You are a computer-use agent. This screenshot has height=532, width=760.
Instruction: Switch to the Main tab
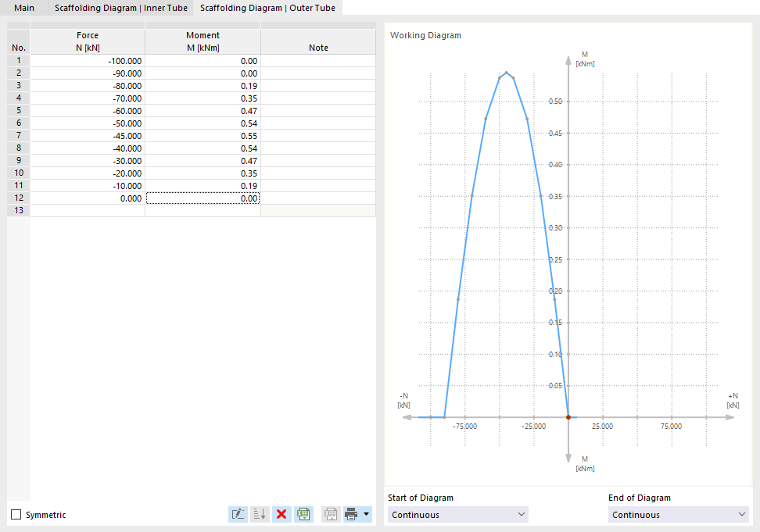[24, 8]
